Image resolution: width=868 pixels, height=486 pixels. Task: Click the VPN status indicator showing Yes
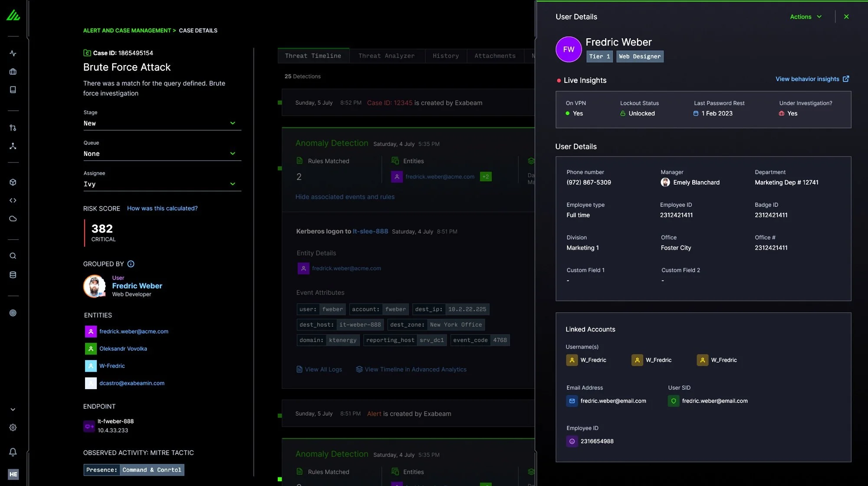(x=575, y=113)
